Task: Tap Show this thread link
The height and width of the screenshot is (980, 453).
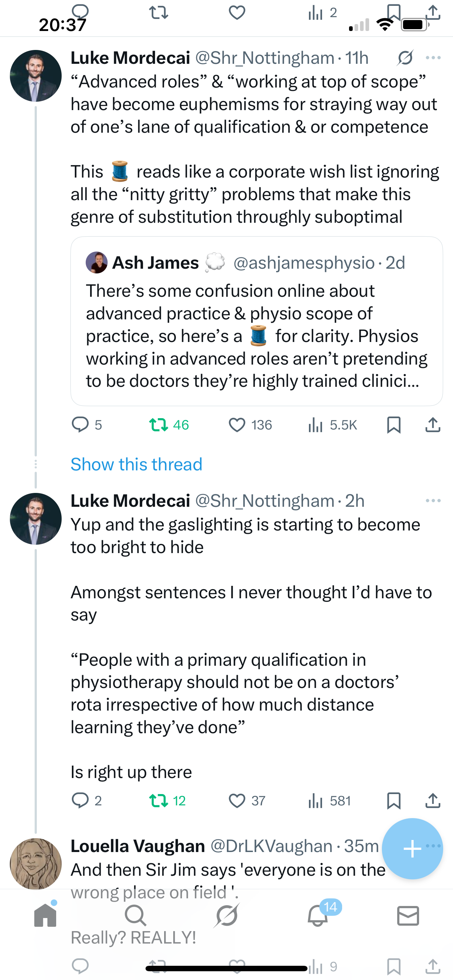Action: pyautogui.click(x=136, y=464)
